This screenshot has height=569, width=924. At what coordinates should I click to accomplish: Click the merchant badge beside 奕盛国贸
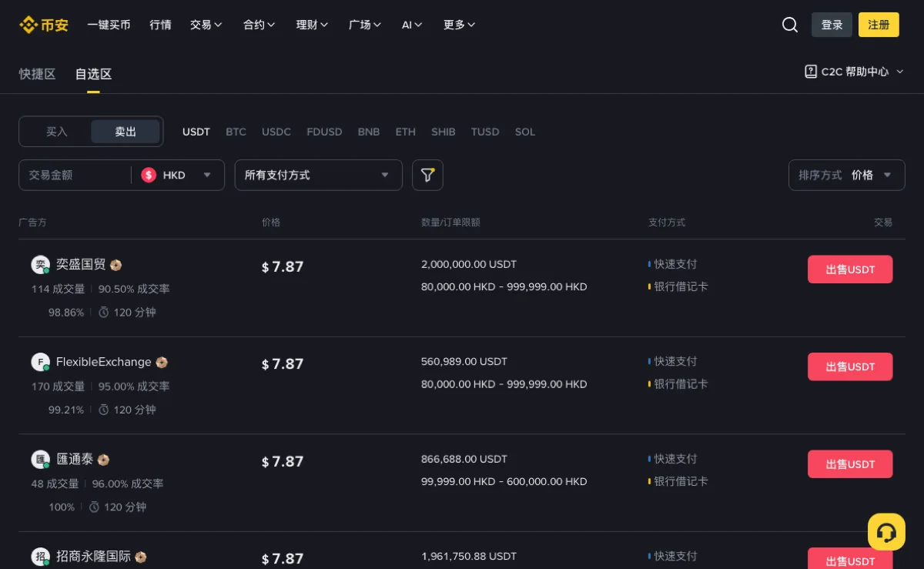[116, 265]
